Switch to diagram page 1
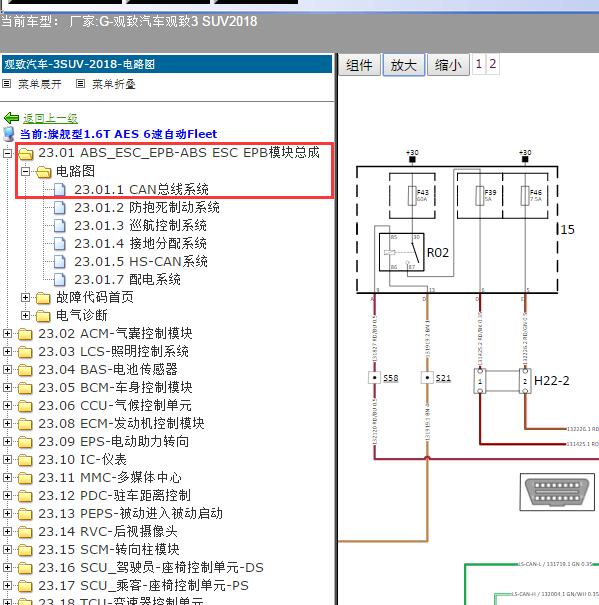 (479, 64)
